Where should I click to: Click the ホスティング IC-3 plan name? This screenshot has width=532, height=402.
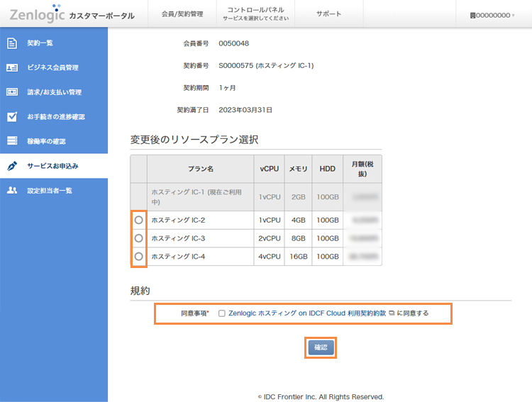178,238
